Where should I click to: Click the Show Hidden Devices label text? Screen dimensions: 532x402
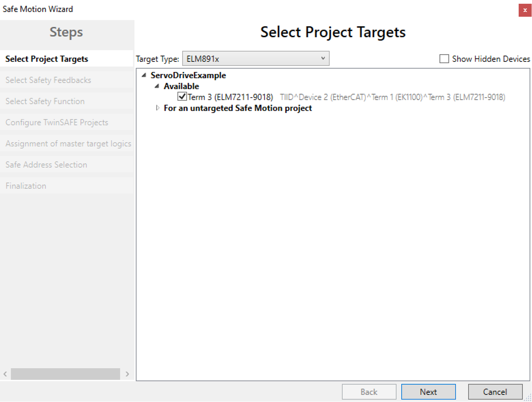491,59
